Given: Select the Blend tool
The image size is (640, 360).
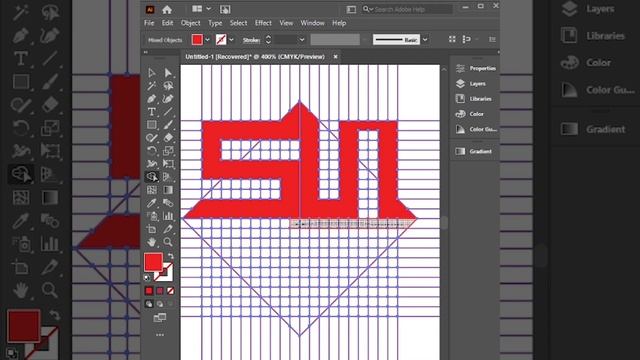Looking at the screenshot, I should pyautogui.click(x=168, y=203).
